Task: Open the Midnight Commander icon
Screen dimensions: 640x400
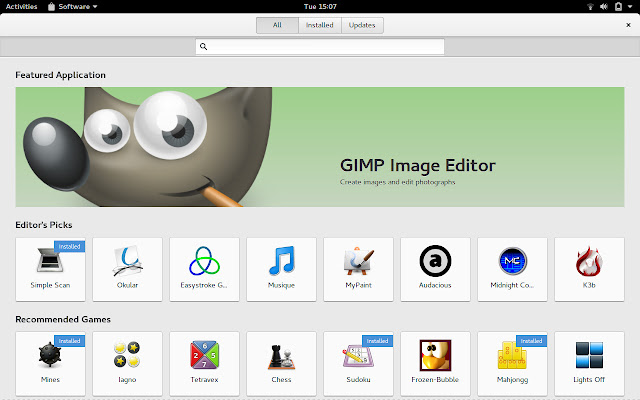Action: [513, 261]
